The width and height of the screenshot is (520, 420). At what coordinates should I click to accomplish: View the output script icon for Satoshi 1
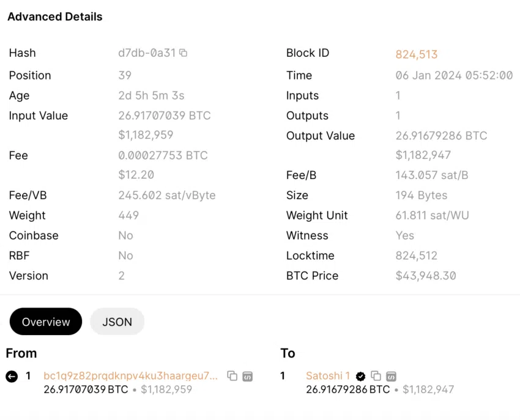pyautogui.click(x=390, y=376)
